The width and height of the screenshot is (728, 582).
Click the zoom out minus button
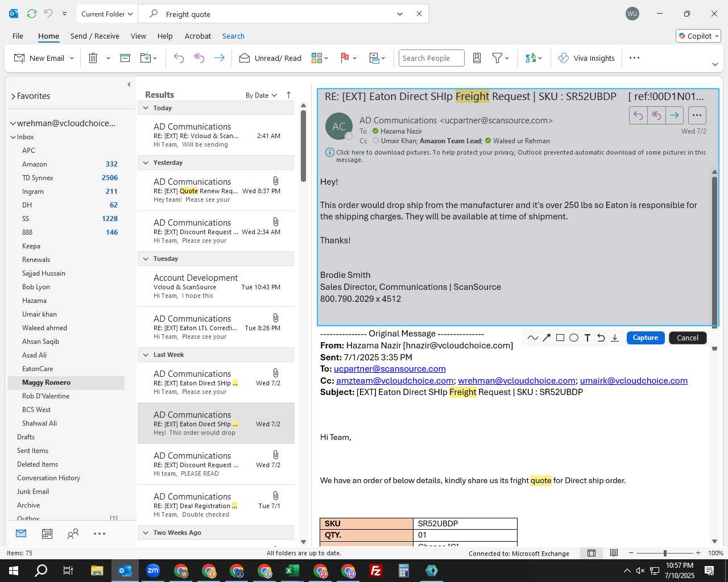631,553
